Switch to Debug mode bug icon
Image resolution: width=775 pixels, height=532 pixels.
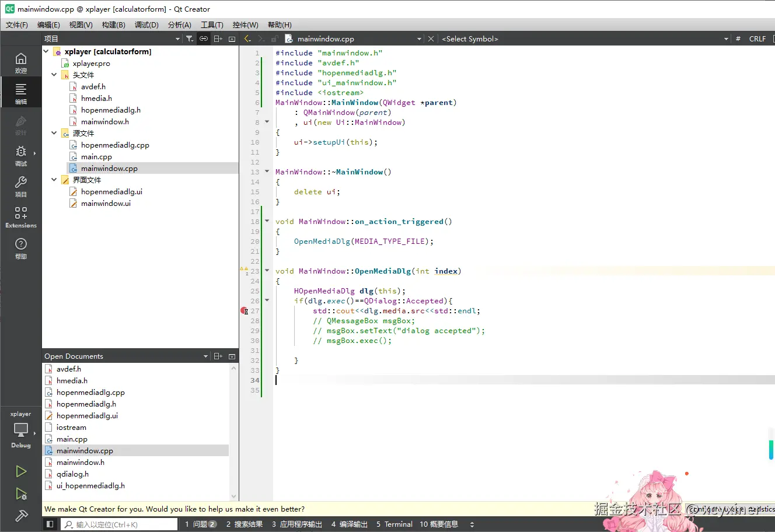click(x=21, y=155)
